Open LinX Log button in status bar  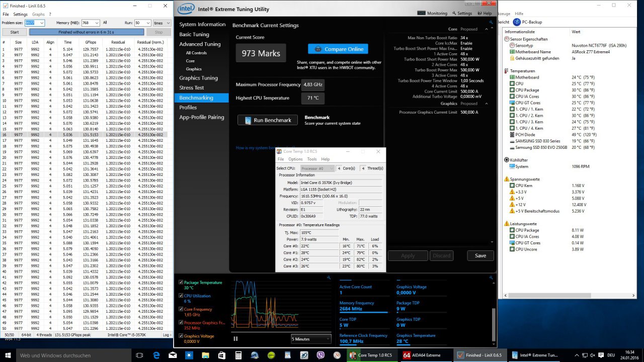167,334
